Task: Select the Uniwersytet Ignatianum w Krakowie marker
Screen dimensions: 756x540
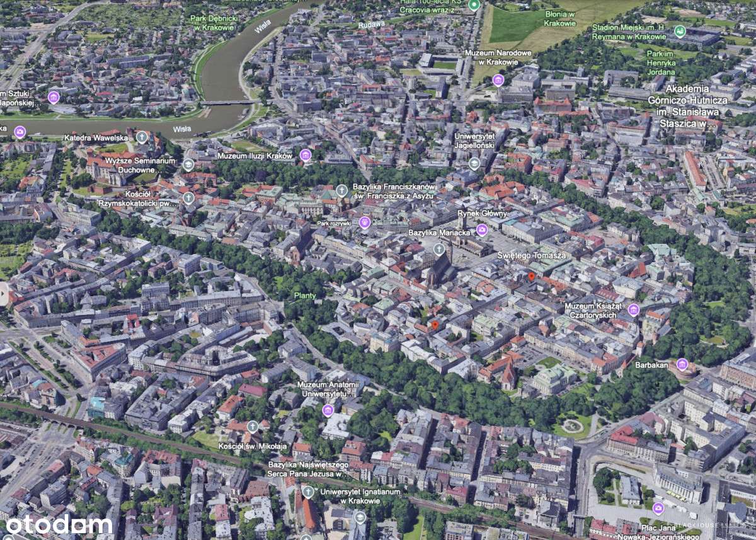Action: (x=360, y=518)
